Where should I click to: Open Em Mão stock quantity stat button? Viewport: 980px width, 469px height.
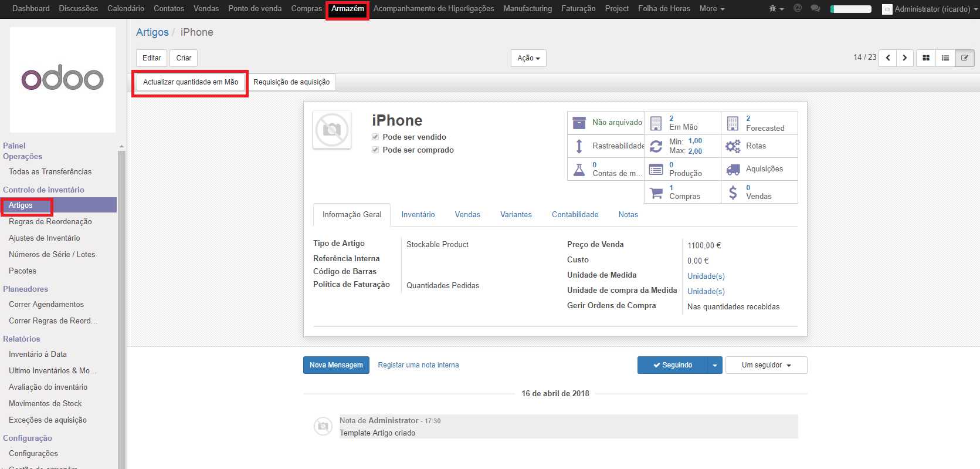pyautogui.click(x=683, y=123)
